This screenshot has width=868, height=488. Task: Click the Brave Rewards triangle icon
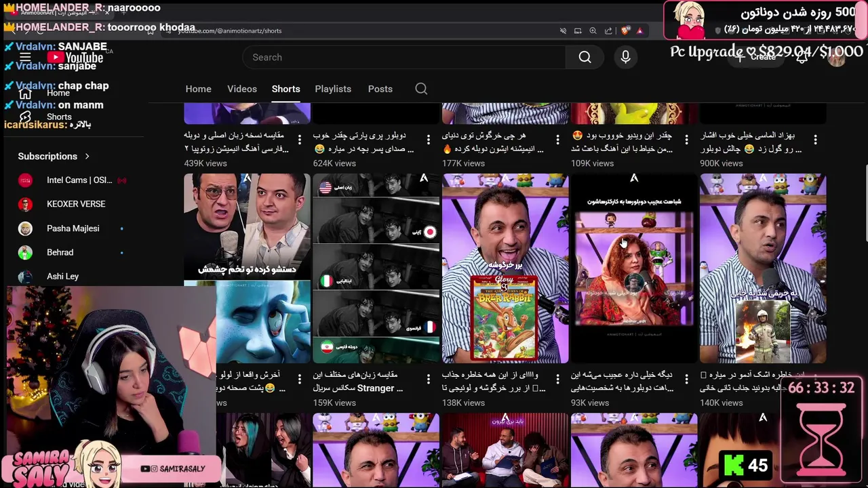[639, 30]
